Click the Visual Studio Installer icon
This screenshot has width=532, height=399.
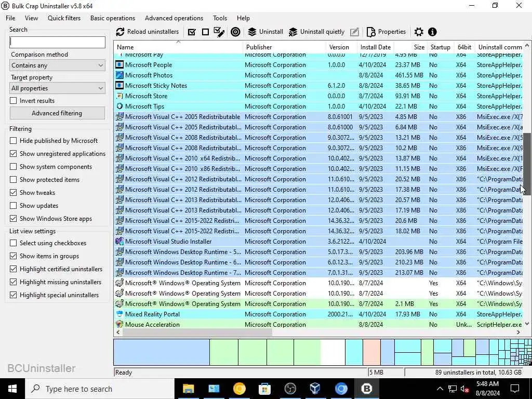point(119,241)
